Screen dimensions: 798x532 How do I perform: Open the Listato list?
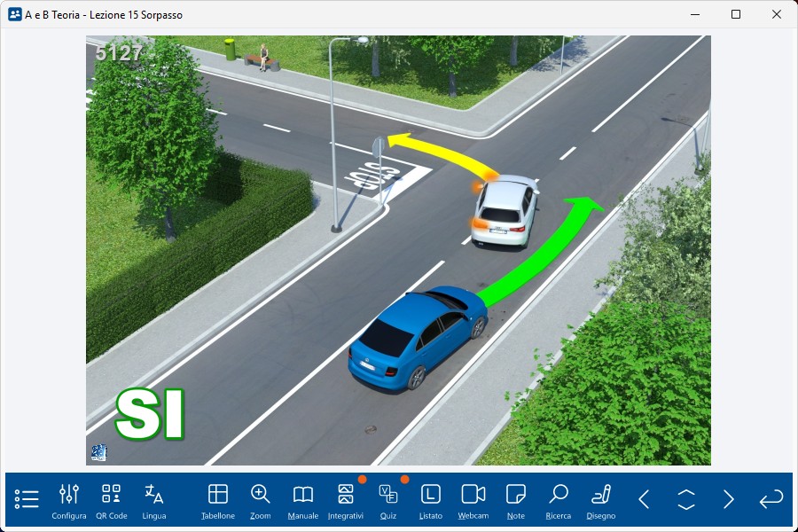(431, 499)
